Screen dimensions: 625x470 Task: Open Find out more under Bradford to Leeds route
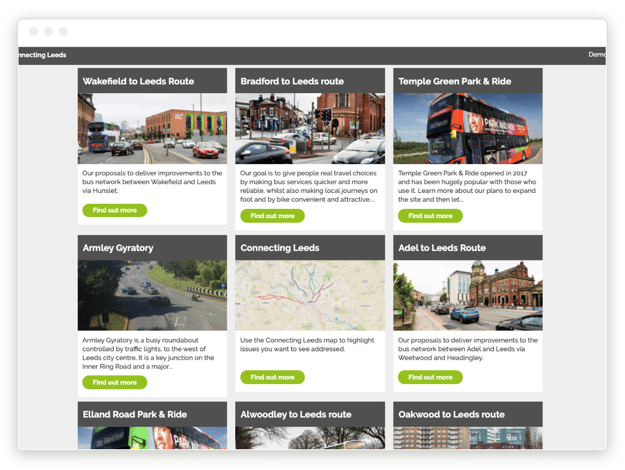[272, 216]
